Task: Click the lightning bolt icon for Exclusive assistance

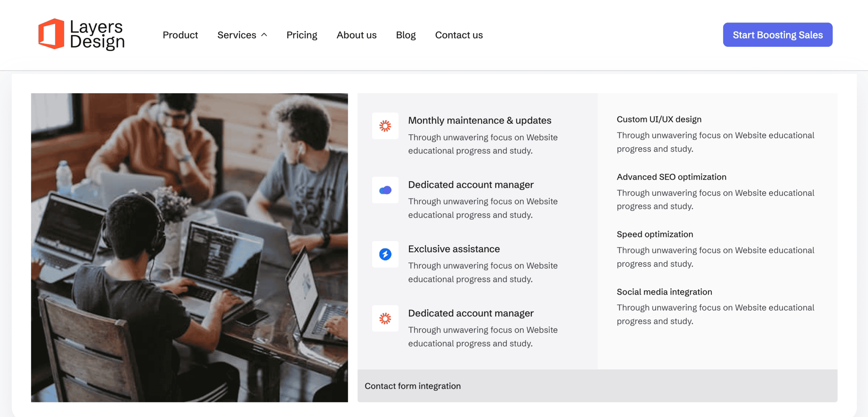Action: point(385,254)
